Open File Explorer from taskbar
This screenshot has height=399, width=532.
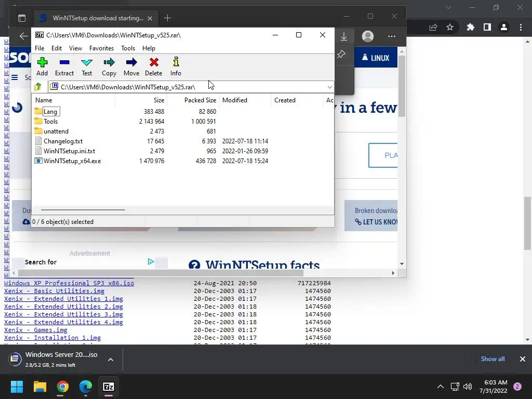pyautogui.click(x=39, y=387)
